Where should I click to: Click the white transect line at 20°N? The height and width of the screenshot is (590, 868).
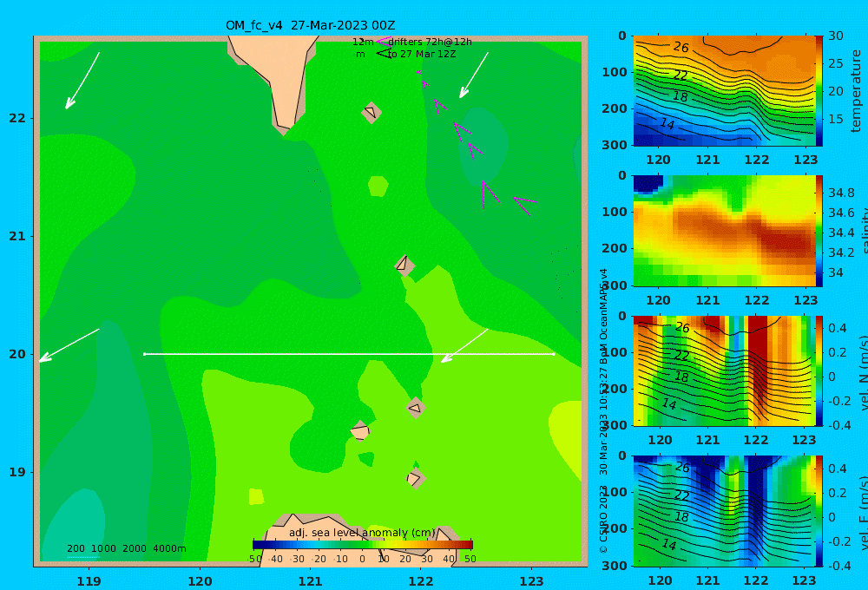click(x=349, y=354)
